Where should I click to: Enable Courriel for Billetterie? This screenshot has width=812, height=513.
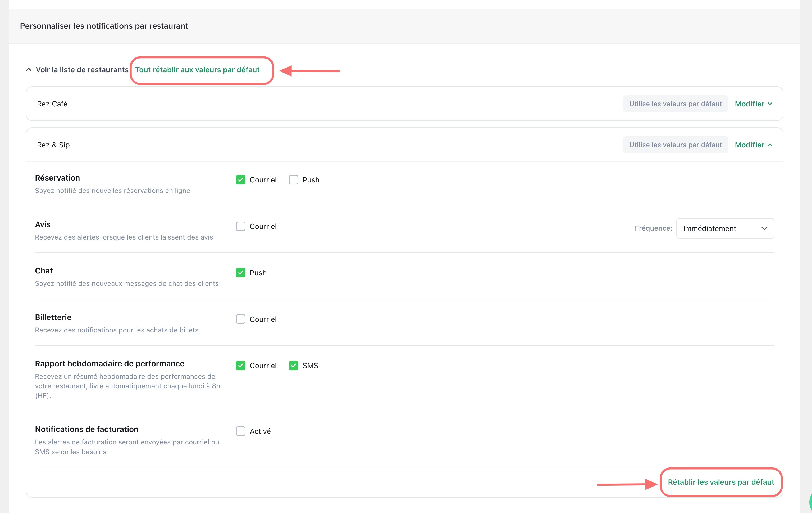tap(240, 319)
